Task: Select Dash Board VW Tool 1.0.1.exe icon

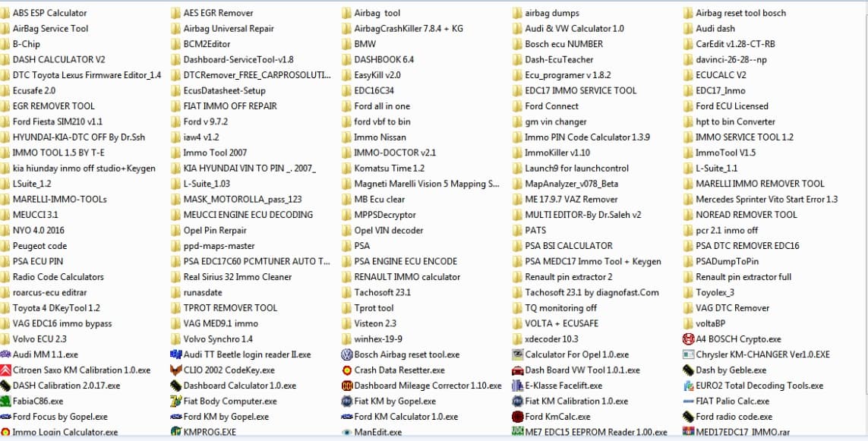Action: click(x=518, y=370)
